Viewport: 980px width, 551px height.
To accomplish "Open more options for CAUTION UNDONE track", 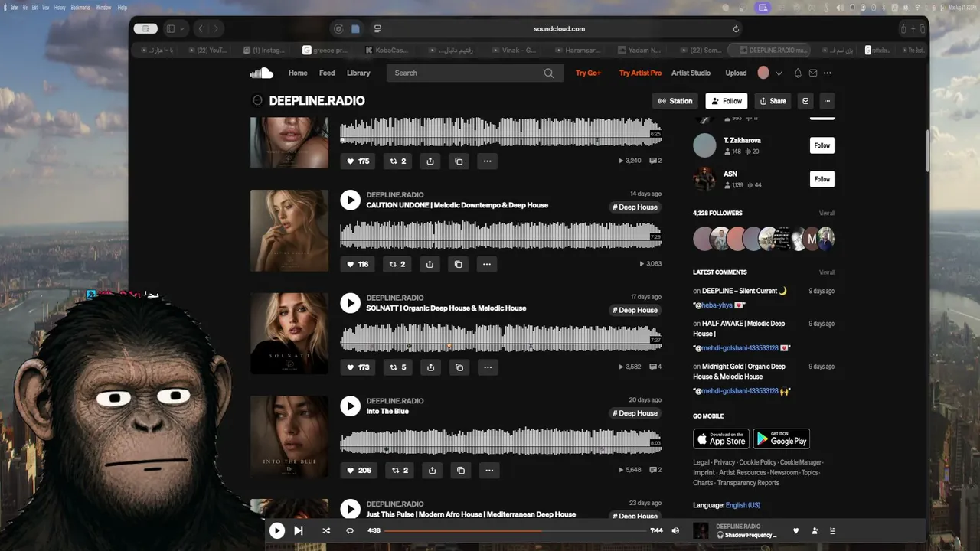I will pyautogui.click(x=487, y=264).
